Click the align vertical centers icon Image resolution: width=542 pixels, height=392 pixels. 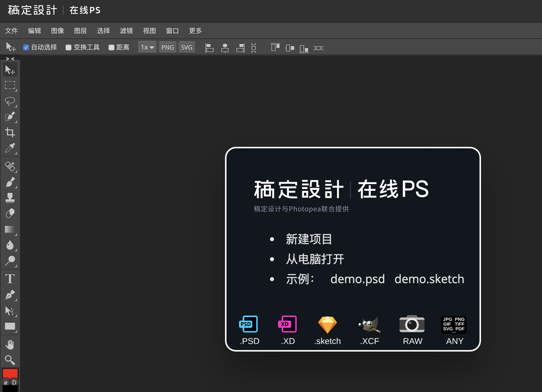pos(290,47)
